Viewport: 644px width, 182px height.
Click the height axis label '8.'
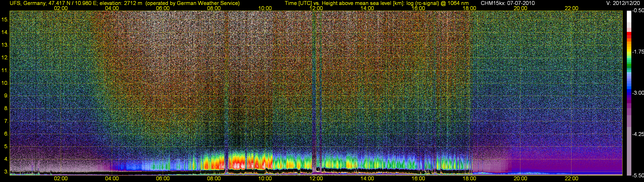point(6,109)
